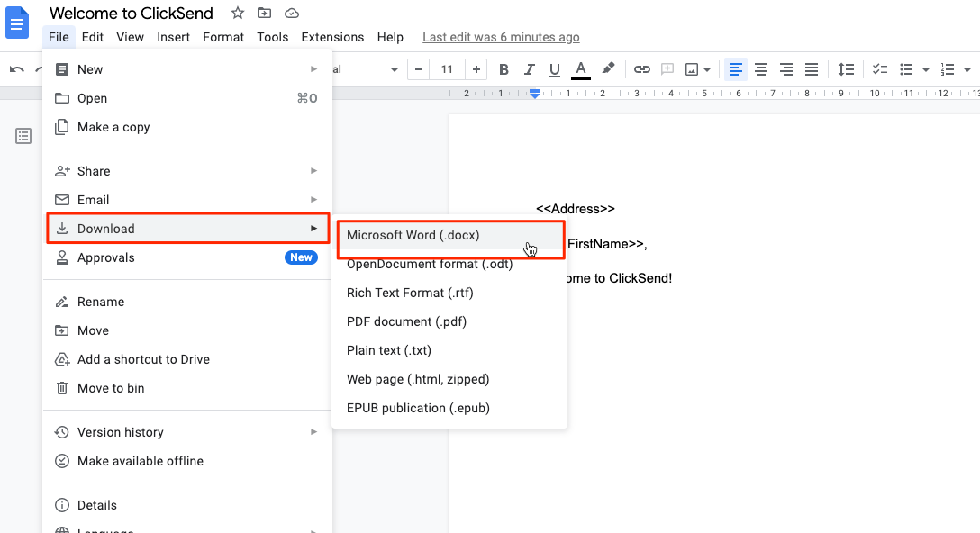Open the highlight color pen
This screenshot has height=533, width=980.
[x=608, y=68]
